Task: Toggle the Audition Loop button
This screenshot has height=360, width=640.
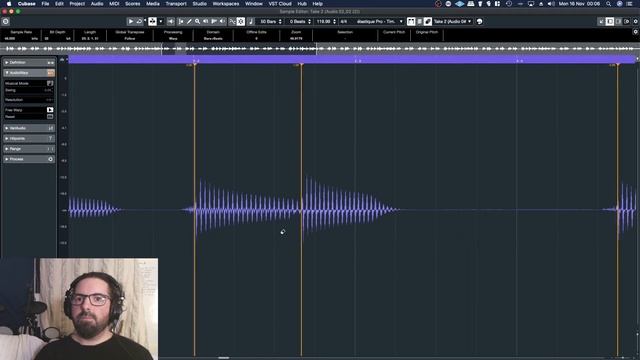Action: tap(139, 21)
